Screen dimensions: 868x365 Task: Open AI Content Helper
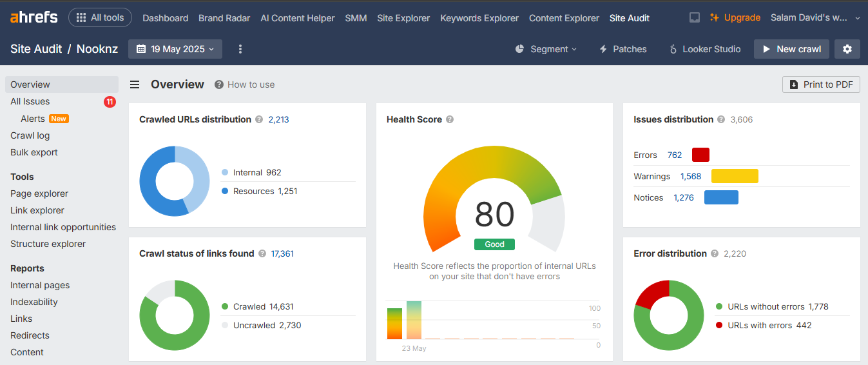pos(298,18)
